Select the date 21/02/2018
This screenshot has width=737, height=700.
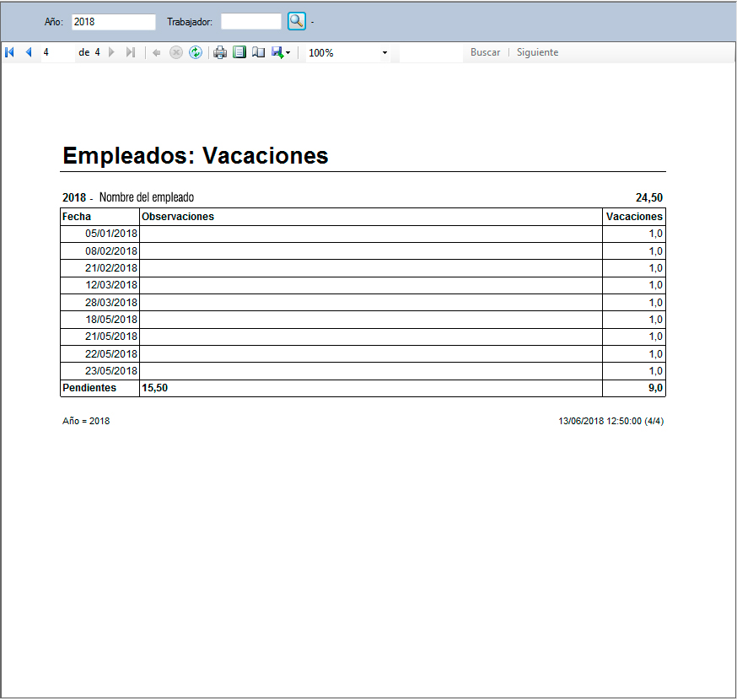[x=111, y=268]
